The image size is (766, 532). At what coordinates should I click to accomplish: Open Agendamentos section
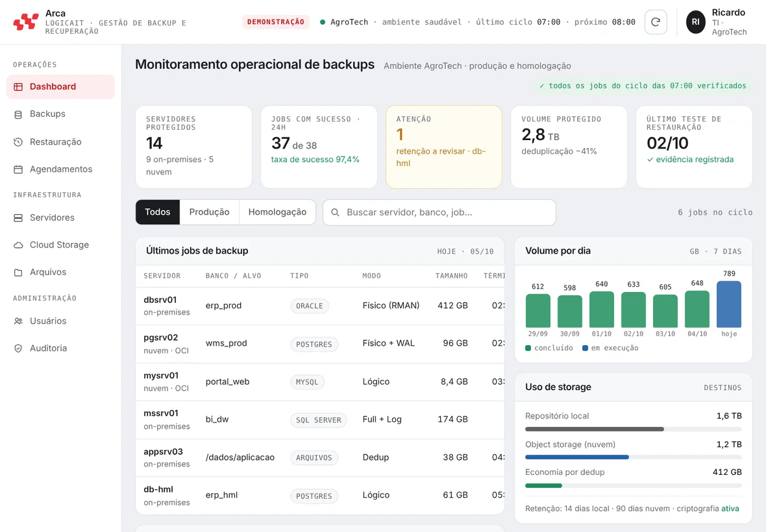click(x=60, y=169)
